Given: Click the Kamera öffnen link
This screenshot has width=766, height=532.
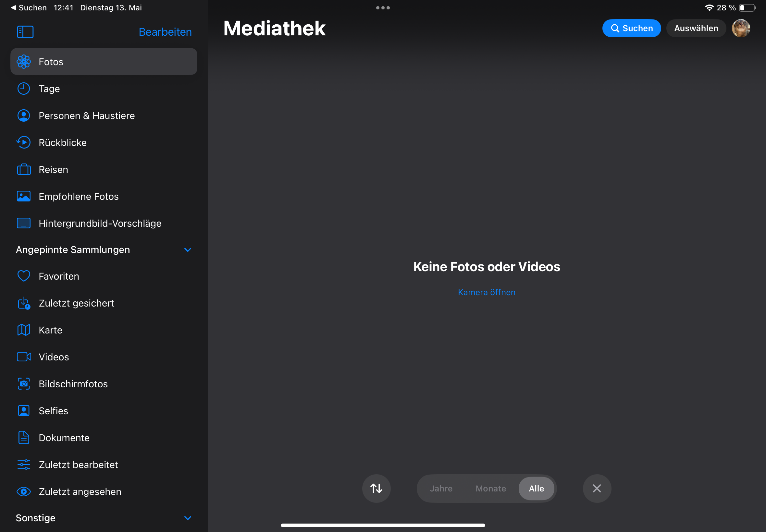Looking at the screenshot, I should pyautogui.click(x=487, y=292).
